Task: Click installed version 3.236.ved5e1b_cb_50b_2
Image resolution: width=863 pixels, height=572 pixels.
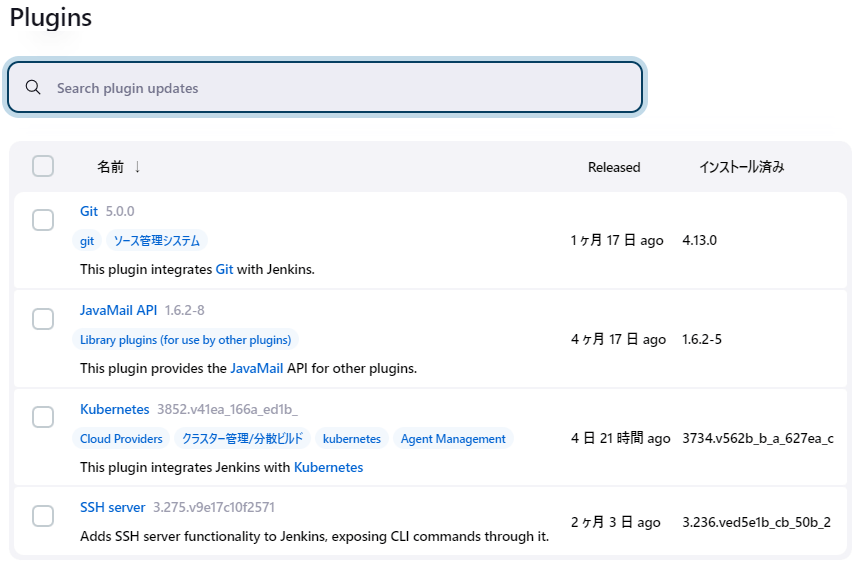Action: pyautogui.click(x=756, y=522)
